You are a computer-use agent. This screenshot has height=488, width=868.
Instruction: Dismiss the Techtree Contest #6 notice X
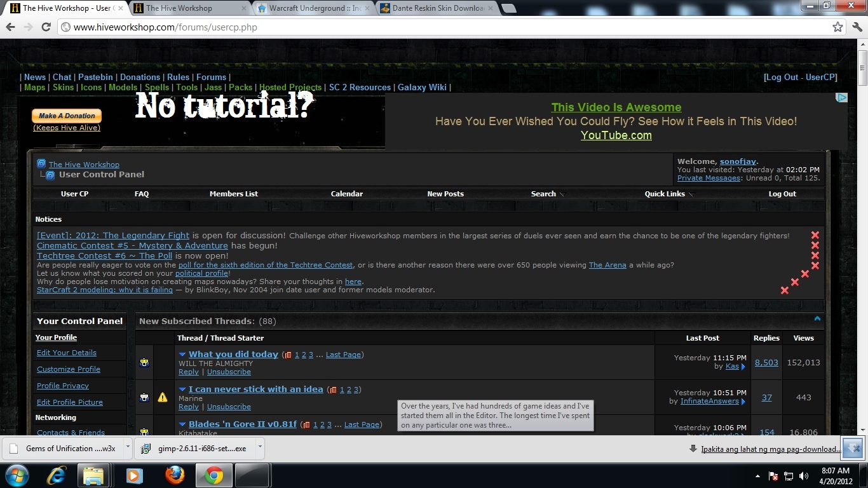[815, 255]
